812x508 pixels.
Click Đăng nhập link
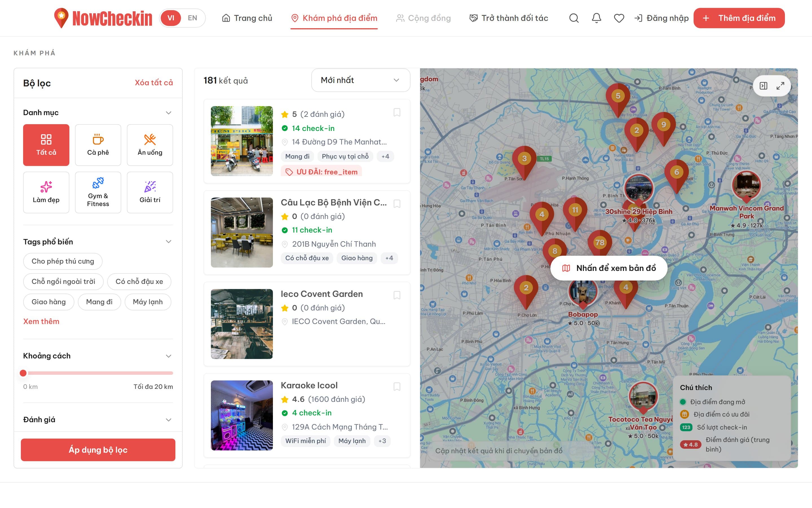[661, 18]
